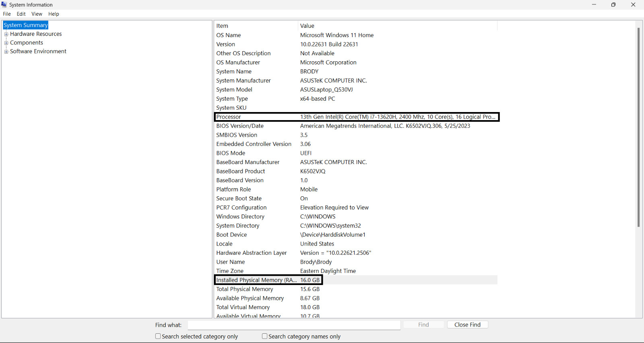The height and width of the screenshot is (343, 644).
Task: Select the Other OS Description row
Action: coord(356,53)
